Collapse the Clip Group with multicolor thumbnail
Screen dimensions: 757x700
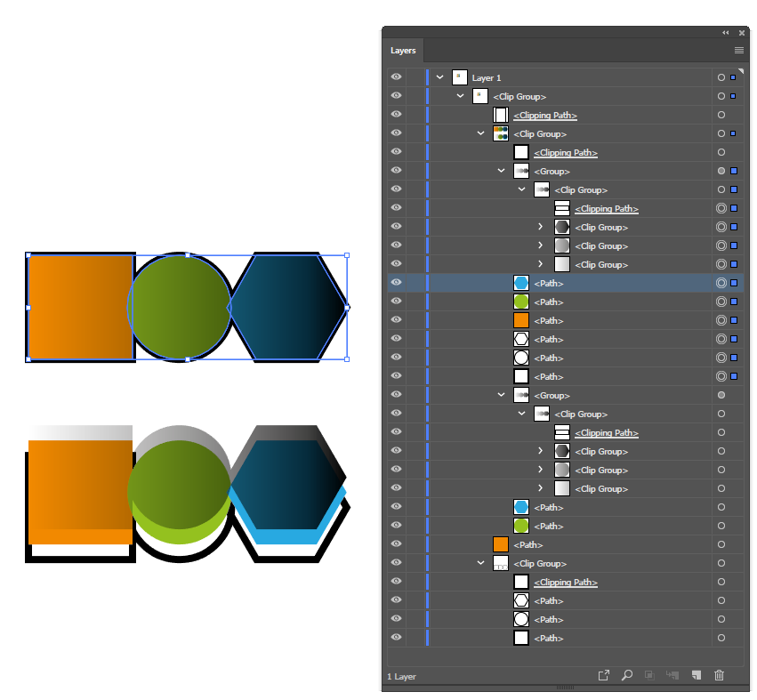click(x=481, y=133)
